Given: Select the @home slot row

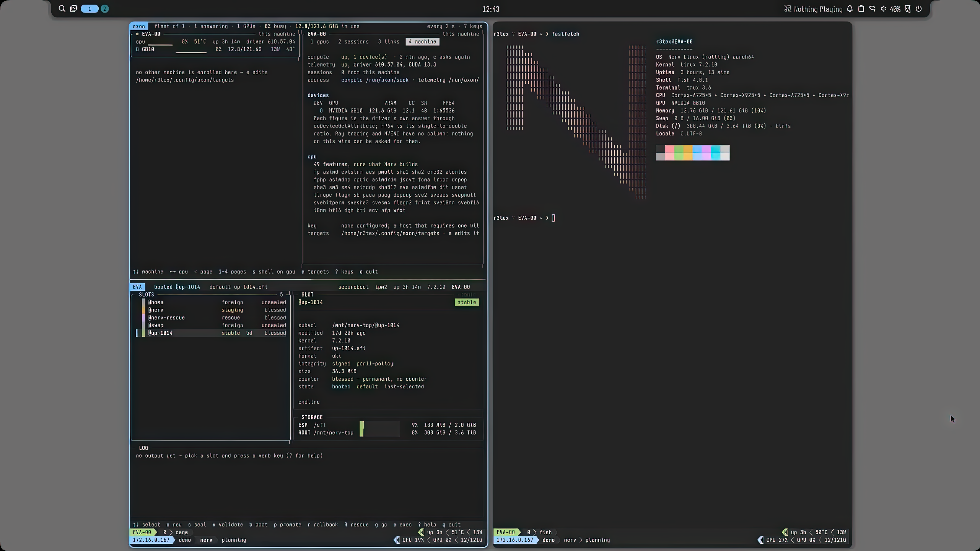Looking at the screenshot, I should click(212, 302).
